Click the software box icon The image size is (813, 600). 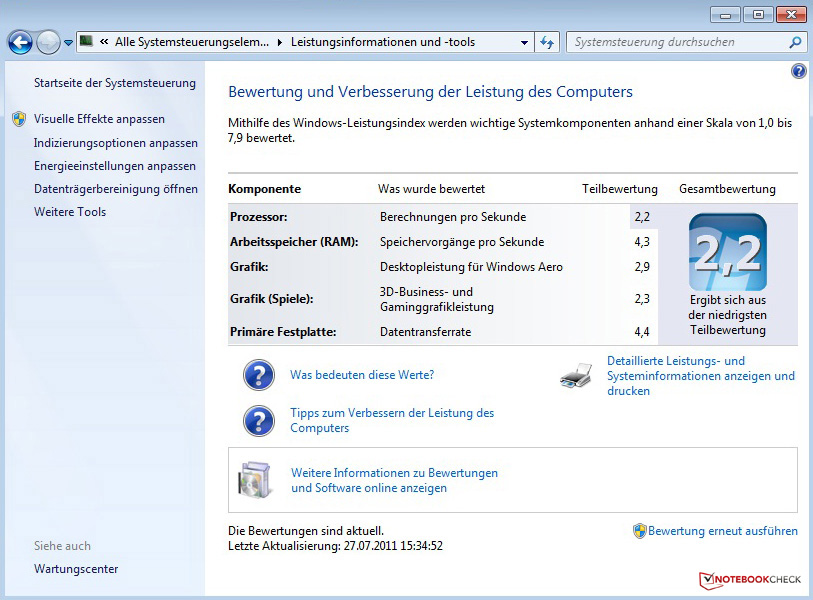click(x=255, y=480)
